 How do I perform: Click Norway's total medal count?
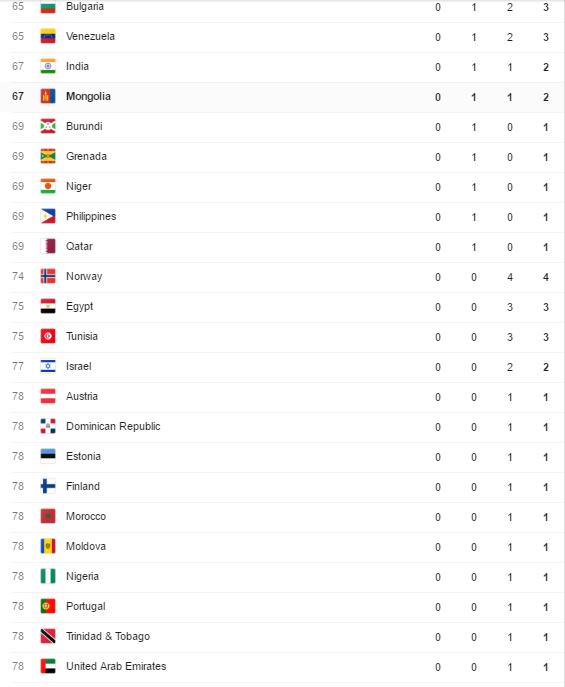click(546, 277)
